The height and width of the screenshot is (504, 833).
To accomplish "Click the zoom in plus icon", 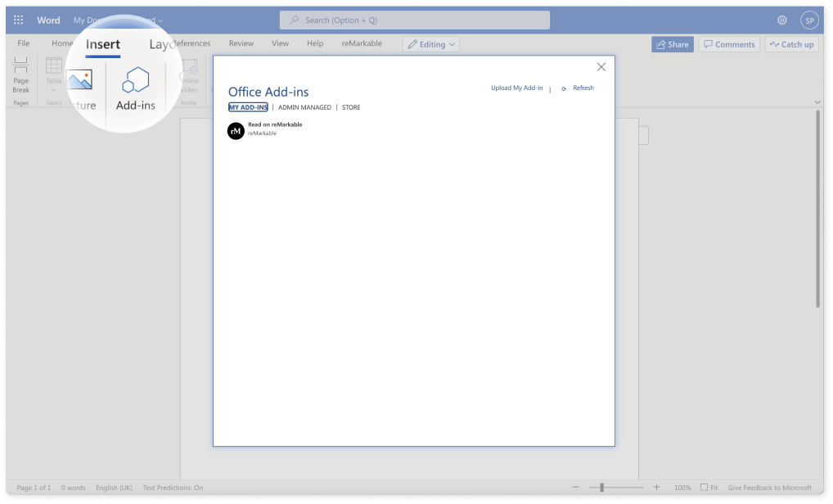I will coord(656,488).
